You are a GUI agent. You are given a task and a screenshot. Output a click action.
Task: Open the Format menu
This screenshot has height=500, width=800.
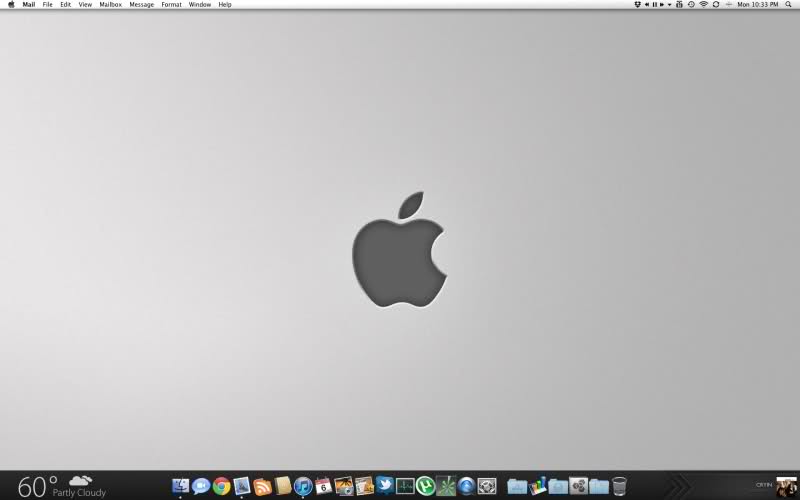pos(171,5)
